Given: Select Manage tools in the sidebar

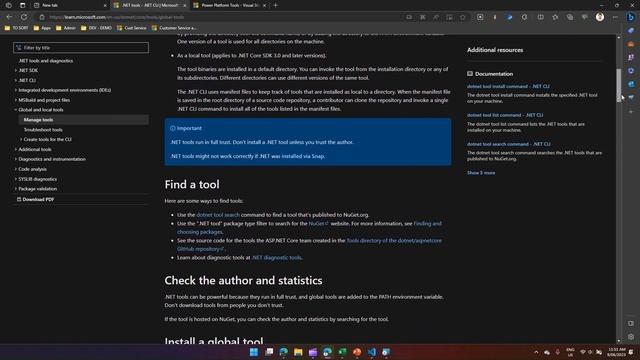Looking at the screenshot, I should 83,120.
